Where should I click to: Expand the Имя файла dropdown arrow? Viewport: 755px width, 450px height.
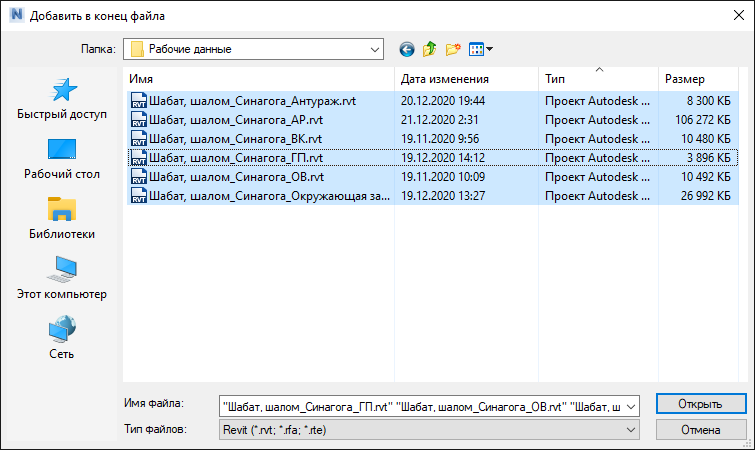click(x=630, y=406)
